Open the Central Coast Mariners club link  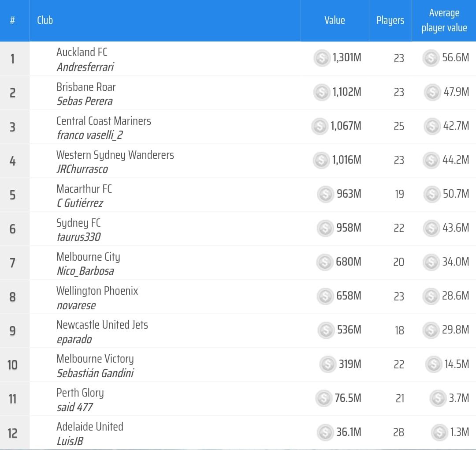pos(104,121)
